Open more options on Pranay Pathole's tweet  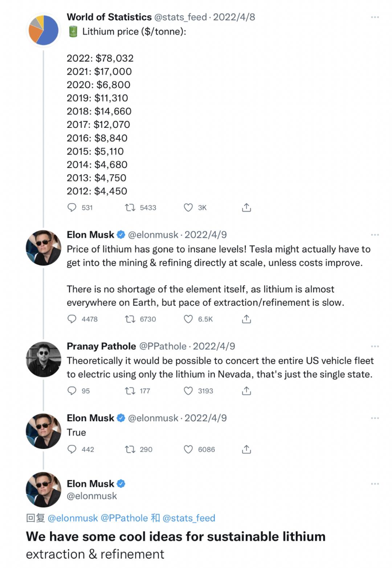(x=375, y=346)
